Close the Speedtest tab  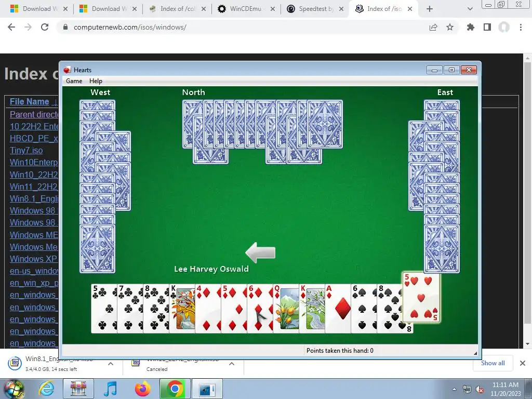[x=341, y=9]
